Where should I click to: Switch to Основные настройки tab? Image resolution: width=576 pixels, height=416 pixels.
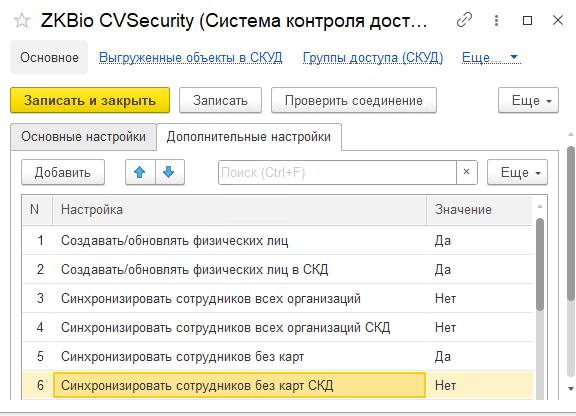83,136
